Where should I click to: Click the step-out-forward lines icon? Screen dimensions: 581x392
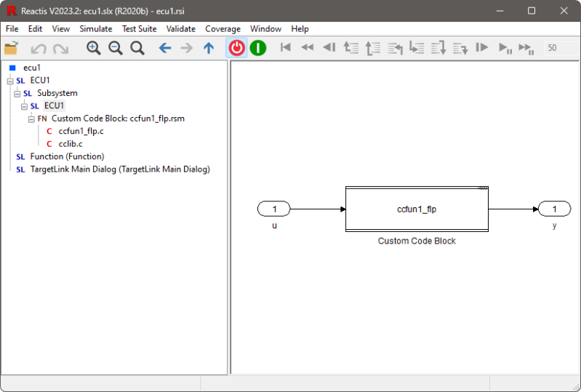pyautogui.click(x=460, y=48)
